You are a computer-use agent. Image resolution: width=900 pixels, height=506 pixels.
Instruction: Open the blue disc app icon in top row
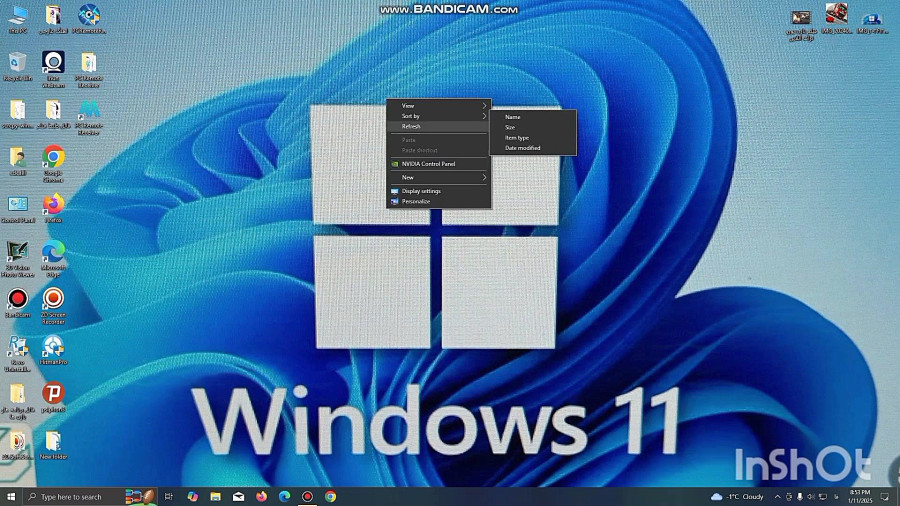89,19
